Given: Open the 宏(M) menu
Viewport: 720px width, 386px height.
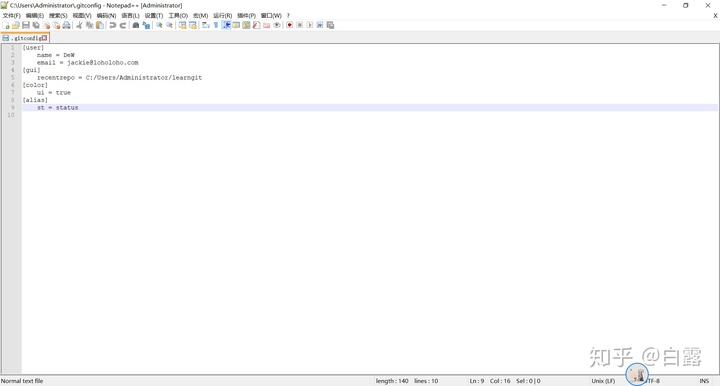Looking at the screenshot, I should [x=201, y=16].
